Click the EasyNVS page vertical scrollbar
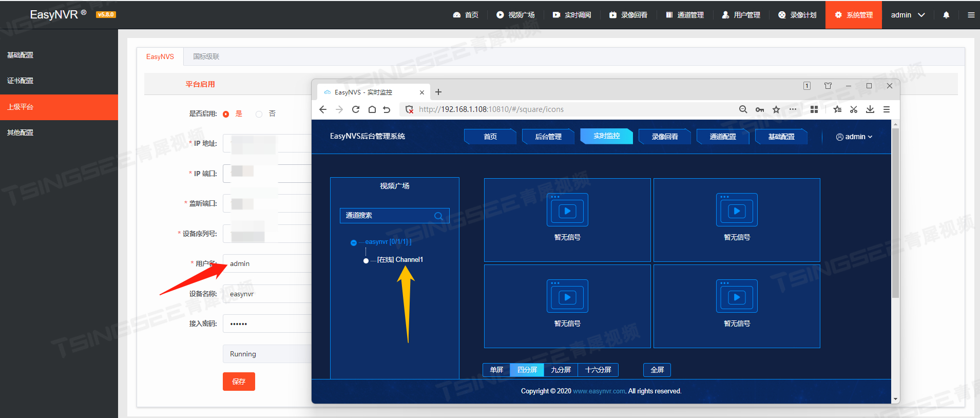This screenshot has width=980, height=418. point(895,213)
